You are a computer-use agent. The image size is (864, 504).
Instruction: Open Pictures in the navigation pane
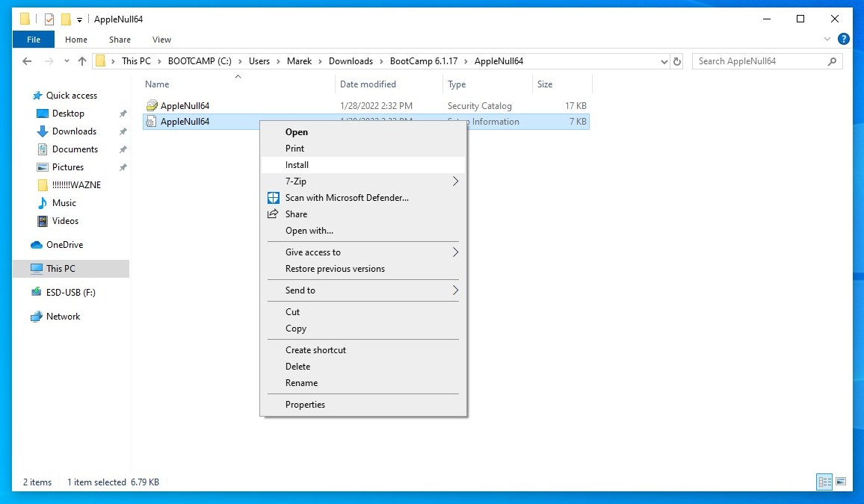(x=68, y=167)
